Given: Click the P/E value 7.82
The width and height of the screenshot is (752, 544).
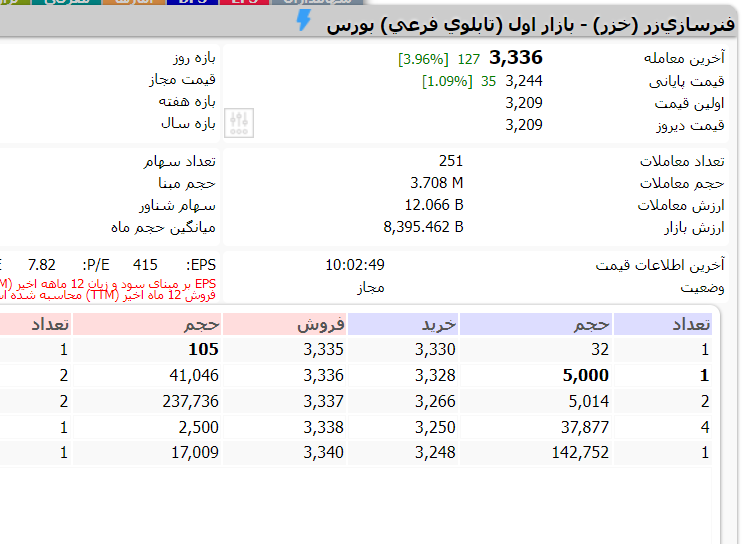Looking at the screenshot, I should (x=42, y=265).
